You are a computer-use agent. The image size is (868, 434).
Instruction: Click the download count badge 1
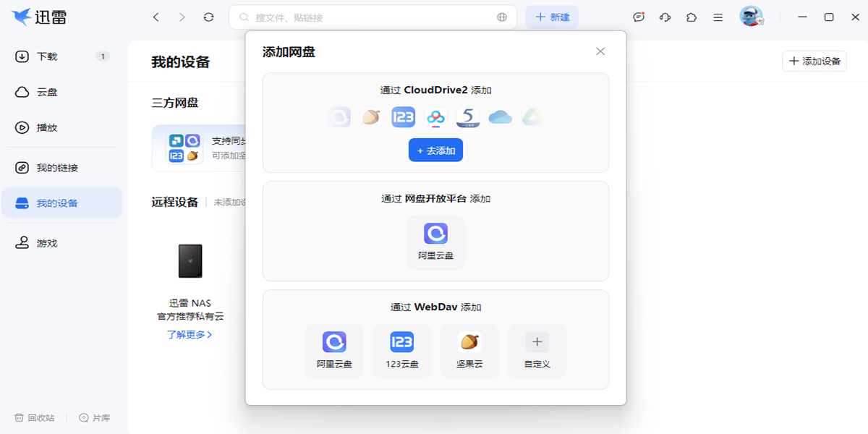[x=103, y=56]
